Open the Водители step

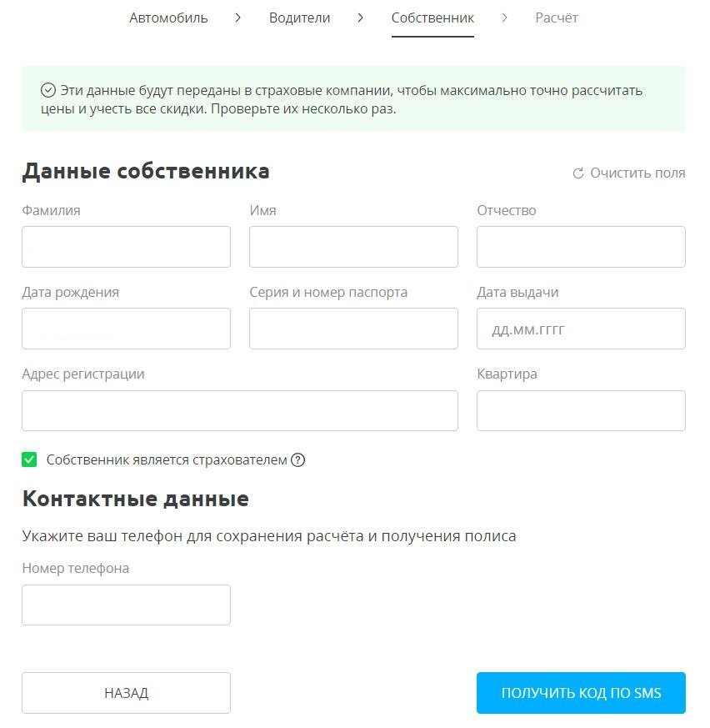pos(299,18)
